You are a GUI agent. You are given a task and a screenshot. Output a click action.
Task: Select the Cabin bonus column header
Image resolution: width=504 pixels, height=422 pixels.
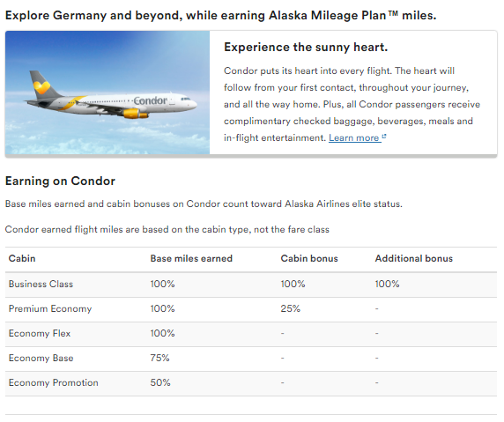pos(309,258)
